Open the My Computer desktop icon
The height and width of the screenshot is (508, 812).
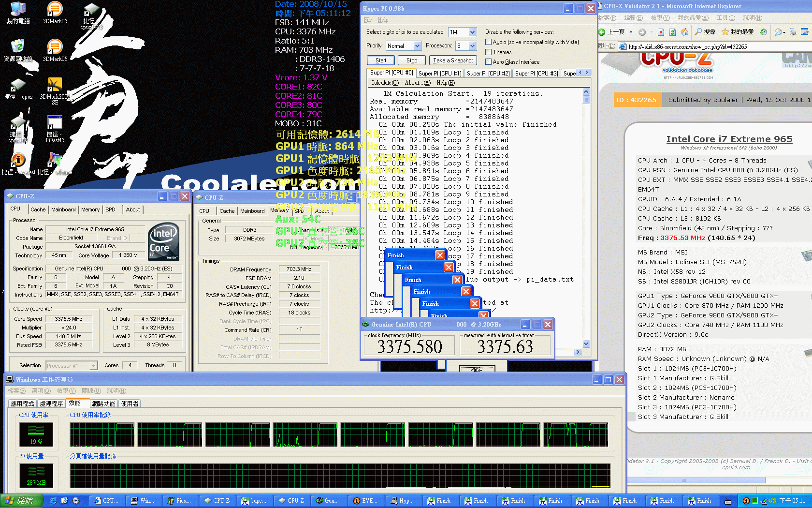coord(18,13)
